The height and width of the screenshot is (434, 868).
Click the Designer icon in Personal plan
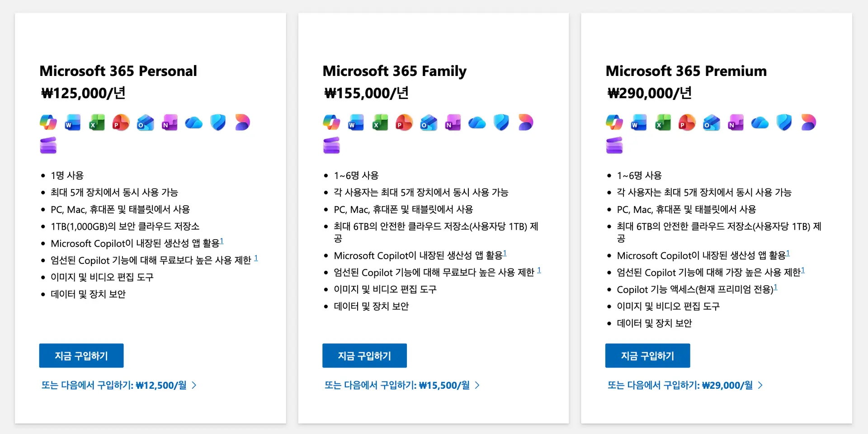pos(48,145)
